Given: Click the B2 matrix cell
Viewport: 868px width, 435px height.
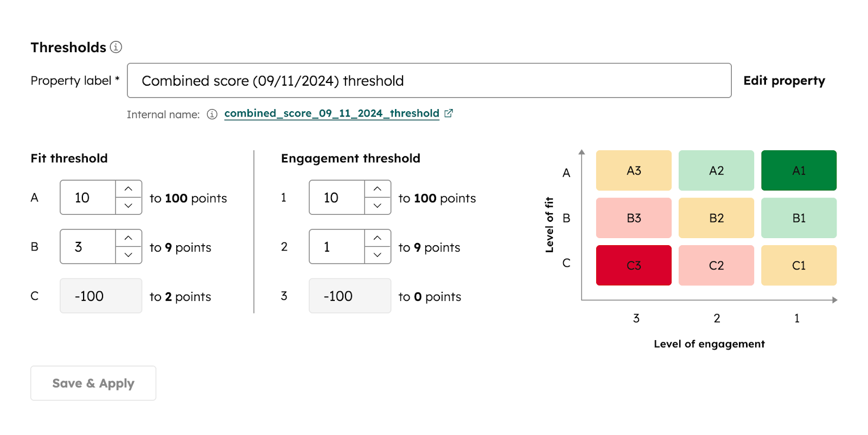Looking at the screenshot, I should (x=716, y=218).
